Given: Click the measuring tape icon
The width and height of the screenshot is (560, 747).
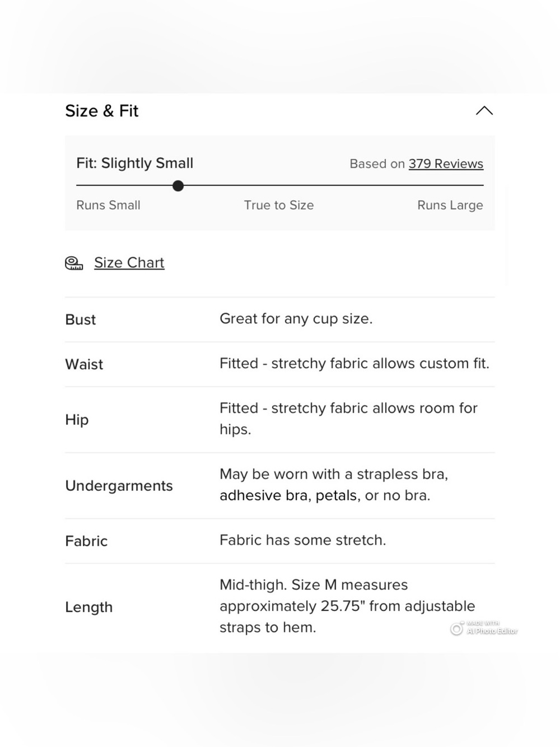Looking at the screenshot, I should (74, 263).
